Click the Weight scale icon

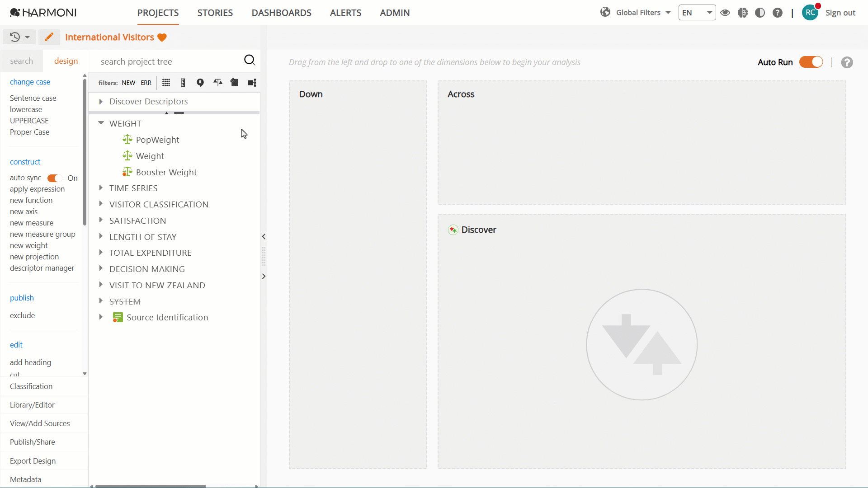[127, 155]
